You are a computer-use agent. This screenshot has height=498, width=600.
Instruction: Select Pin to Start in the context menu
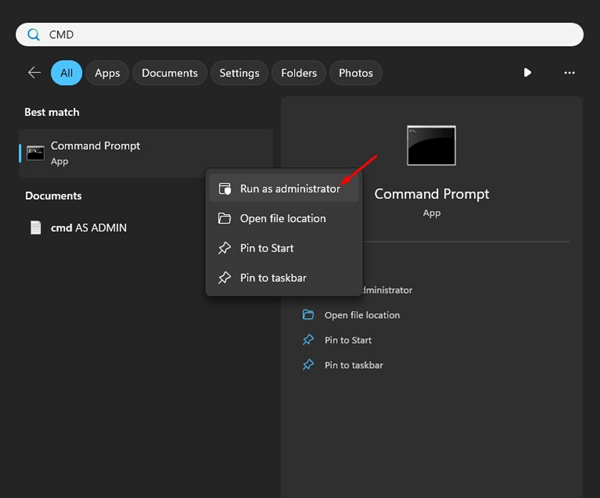click(x=267, y=248)
